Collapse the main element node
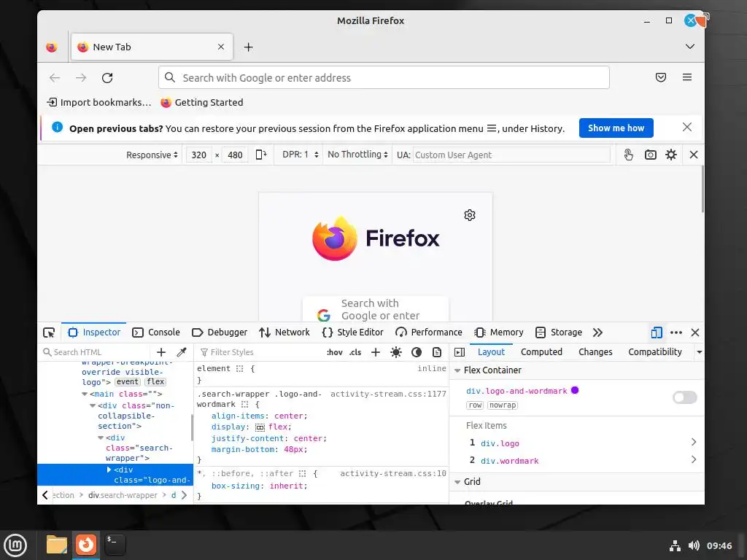Screen dimensions: 747x560 pos(85,394)
